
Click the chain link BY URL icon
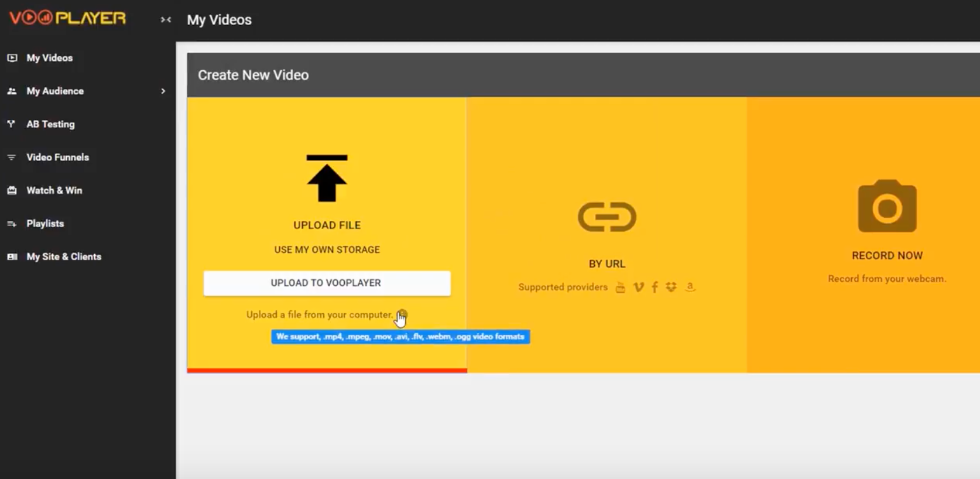(607, 217)
